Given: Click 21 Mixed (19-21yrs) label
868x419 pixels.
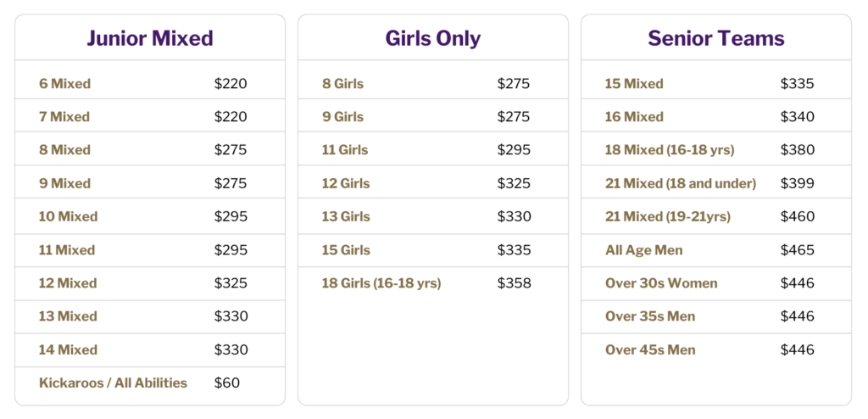Looking at the screenshot, I should click(x=668, y=216).
